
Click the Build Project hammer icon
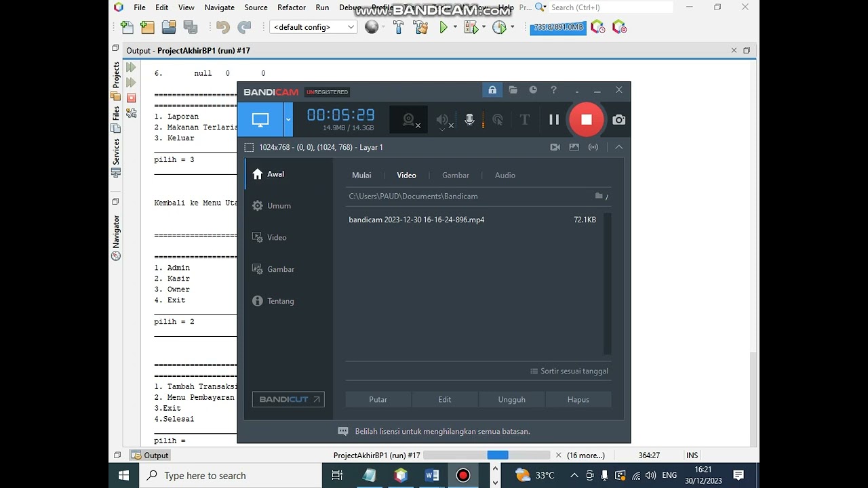(399, 27)
